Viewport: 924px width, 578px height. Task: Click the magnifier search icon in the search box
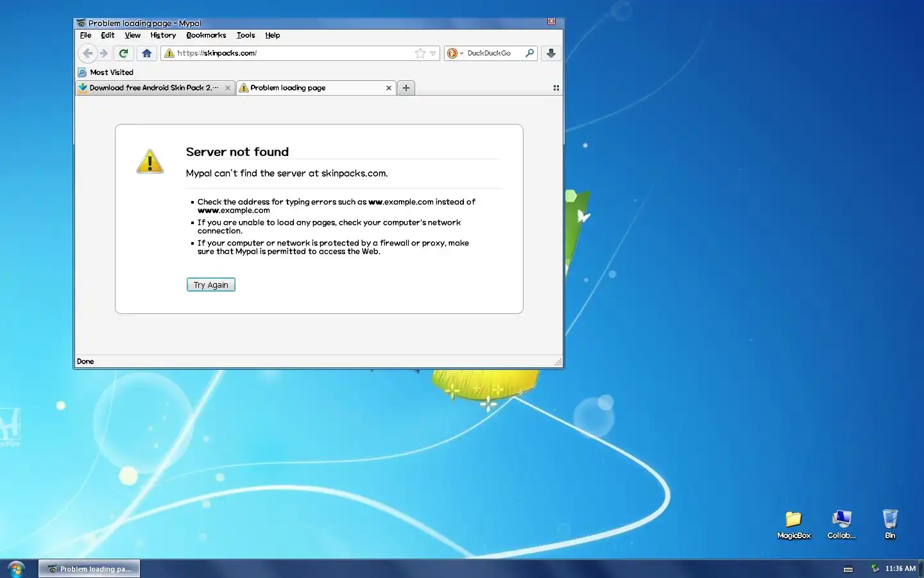point(529,53)
